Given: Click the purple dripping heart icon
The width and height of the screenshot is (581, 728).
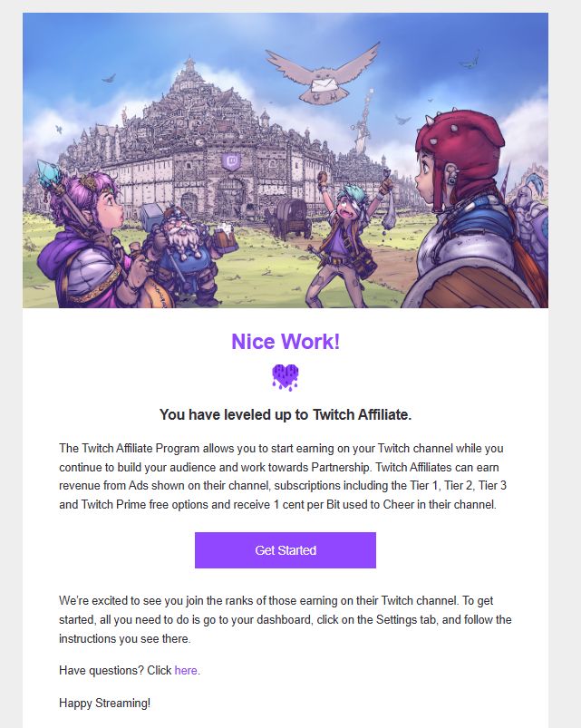Looking at the screenshot, I should (286, 377).
